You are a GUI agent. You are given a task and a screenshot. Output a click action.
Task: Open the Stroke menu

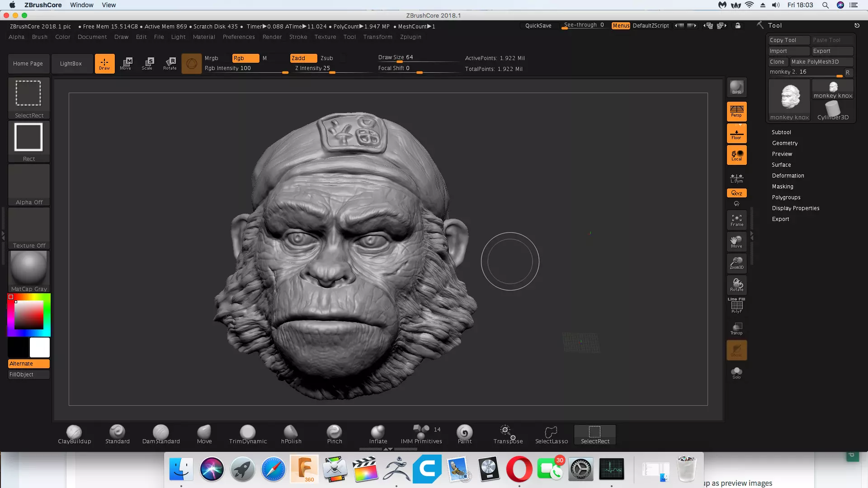(298, 37)
